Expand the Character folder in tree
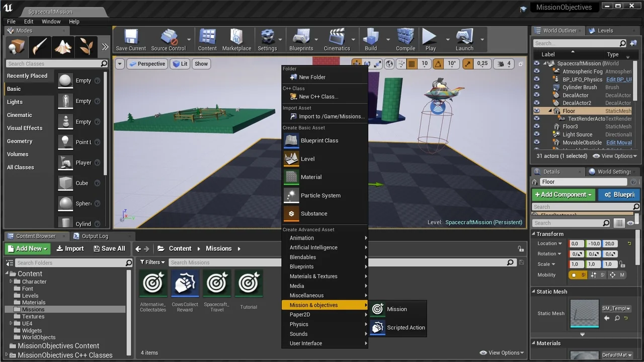644x362 pixels. [x=11, y=282]
